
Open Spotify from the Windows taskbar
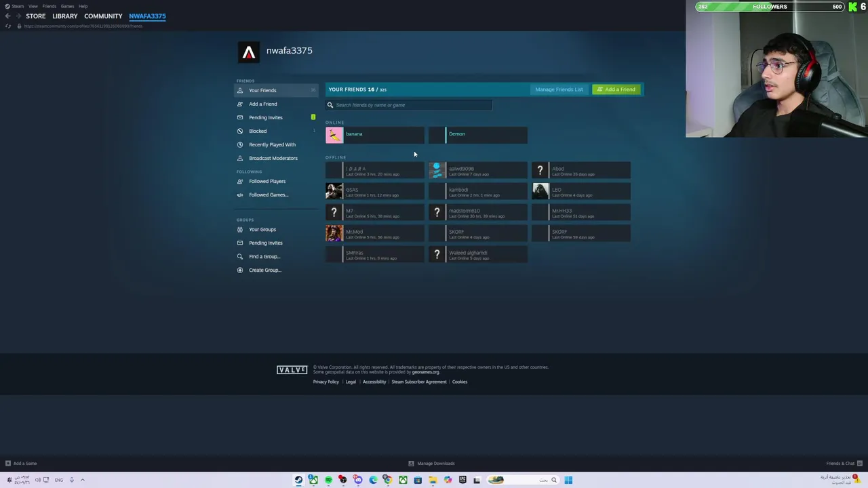click(x=328, y=480)
